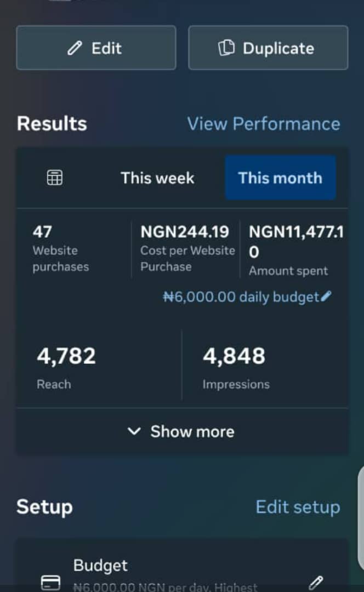Open the View Performance link
Viewport: 364px width, 592px height.
click(264, 124)
